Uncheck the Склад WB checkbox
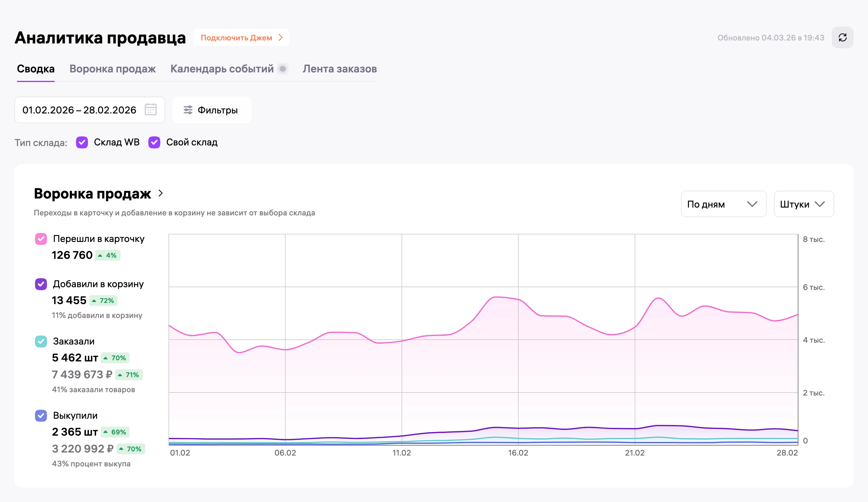 (x=82, y=142)
